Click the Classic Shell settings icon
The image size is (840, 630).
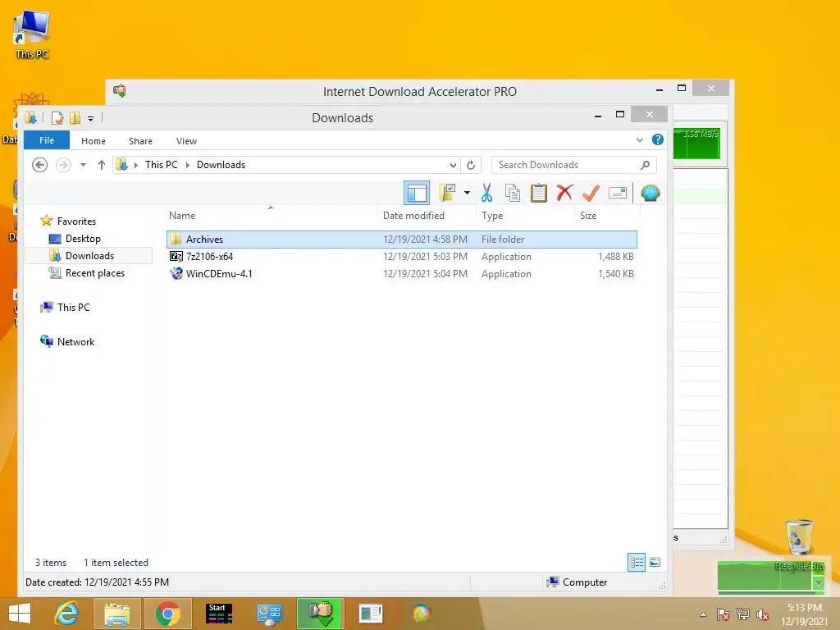click(x=650, y=193)
